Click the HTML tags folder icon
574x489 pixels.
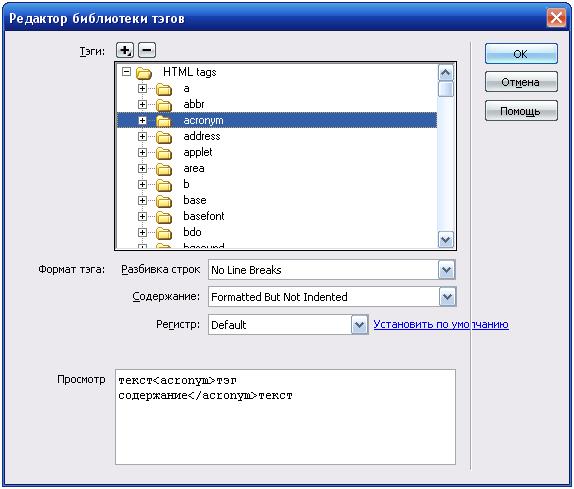click(144, 73)
